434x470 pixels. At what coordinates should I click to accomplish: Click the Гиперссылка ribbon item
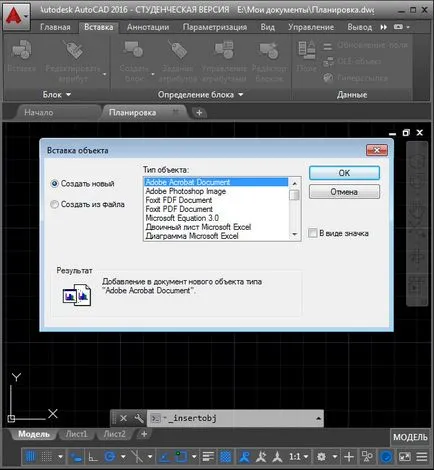[355, 78]
